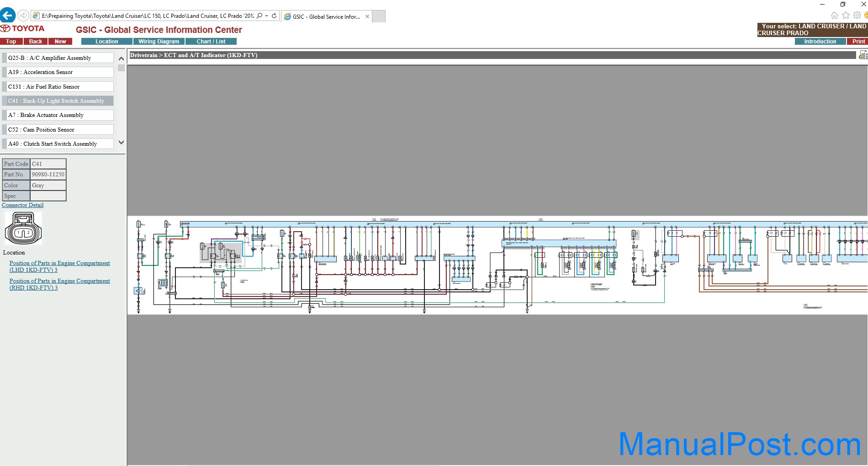Screen dimensions: 868x466
Task: Select A40 : Clutch Start Switch Assembly
Action: tap(58, 144)
